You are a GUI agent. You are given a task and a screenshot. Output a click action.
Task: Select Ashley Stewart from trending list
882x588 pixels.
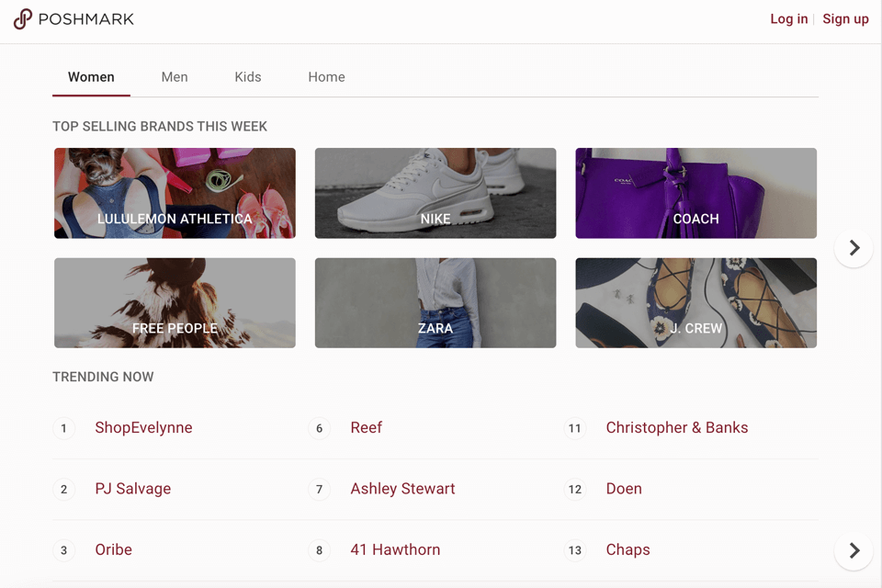pyautogui.click(x=402, y=489)
